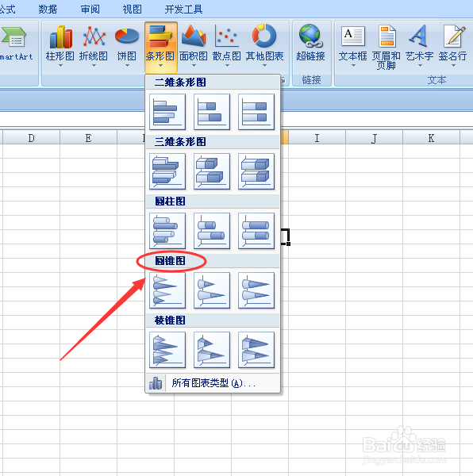Switch to the 数据 ribbon tab
This screenshot has height=476, width=473.
point(48,9)
